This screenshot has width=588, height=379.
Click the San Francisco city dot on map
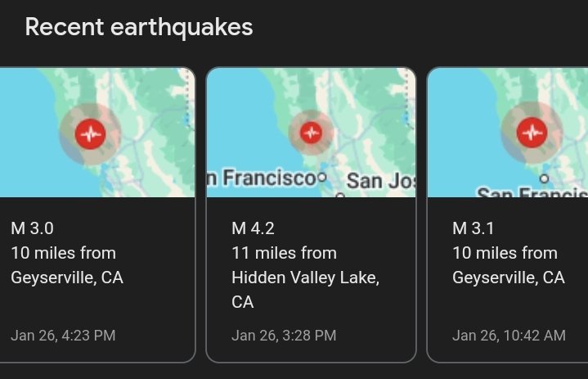322,177
